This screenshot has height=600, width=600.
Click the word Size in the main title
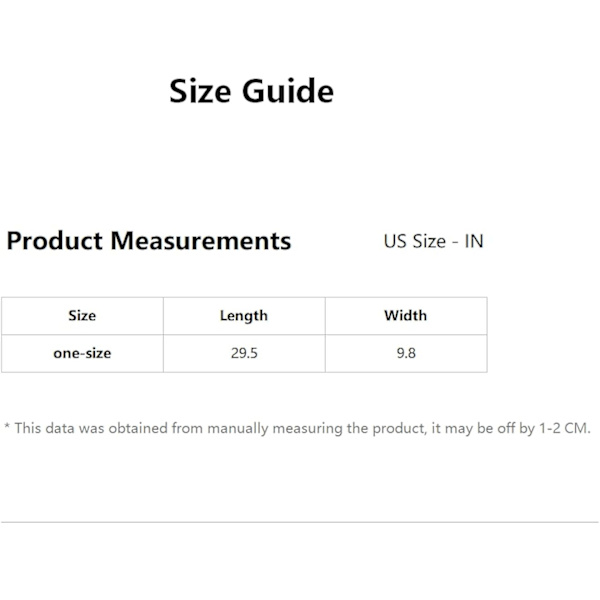[200, 91]
